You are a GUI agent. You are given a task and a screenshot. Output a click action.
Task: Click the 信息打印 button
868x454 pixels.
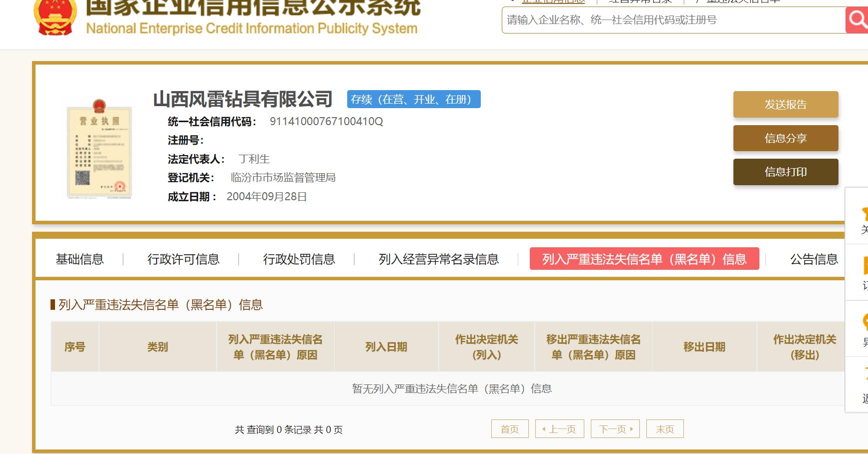(x=785, y=172)
